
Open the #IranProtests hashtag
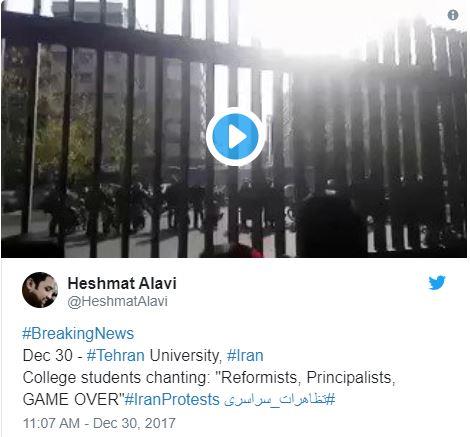pyautogui.click(x=172, y=399)
